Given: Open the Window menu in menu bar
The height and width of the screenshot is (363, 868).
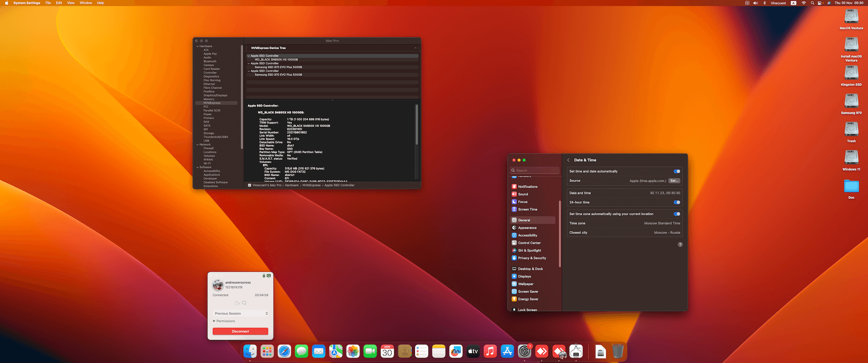Looking at the screenshot, I should 85,3.
